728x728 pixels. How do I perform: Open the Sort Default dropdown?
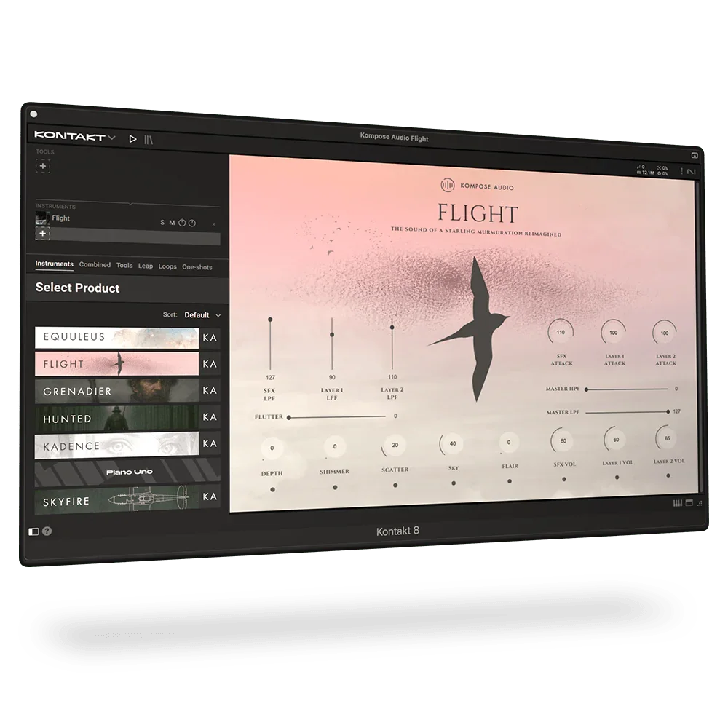point(202,315)
